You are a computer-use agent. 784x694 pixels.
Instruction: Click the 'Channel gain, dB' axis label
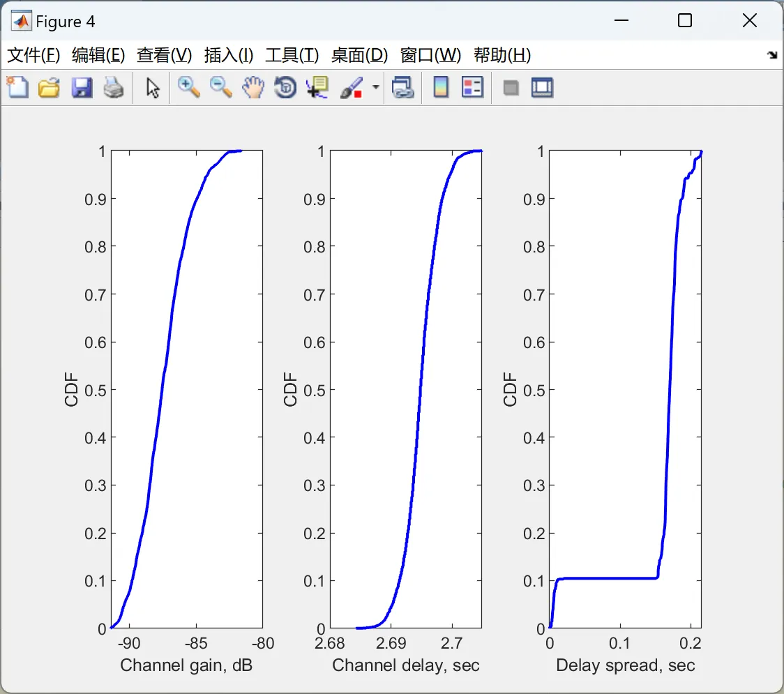(x=186, y=665)
